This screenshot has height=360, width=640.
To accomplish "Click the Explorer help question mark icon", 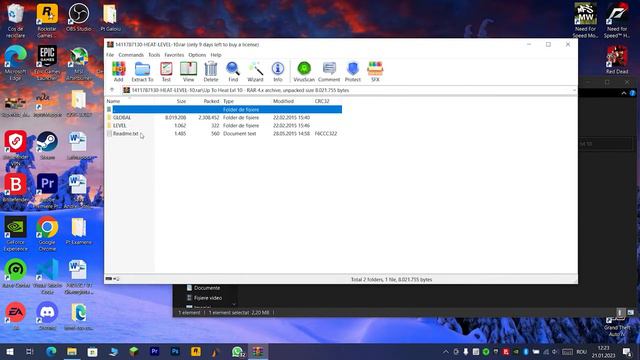I will click(632, 93).
